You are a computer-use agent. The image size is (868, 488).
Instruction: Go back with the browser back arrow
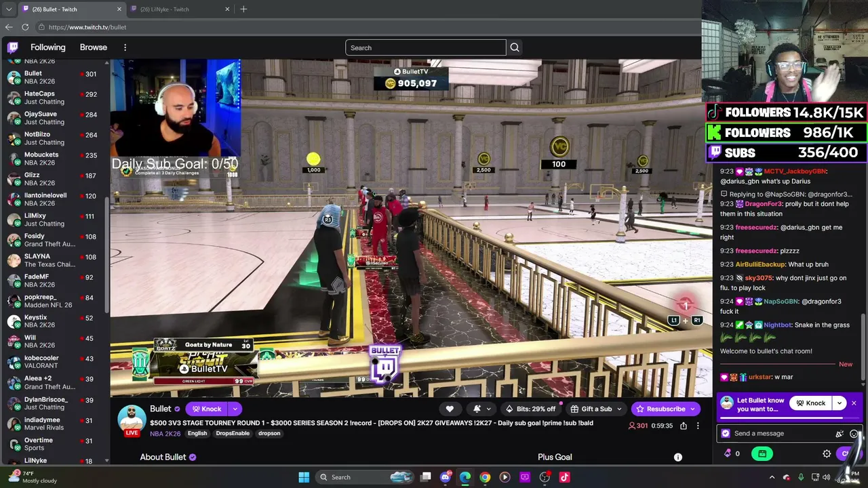9,27
